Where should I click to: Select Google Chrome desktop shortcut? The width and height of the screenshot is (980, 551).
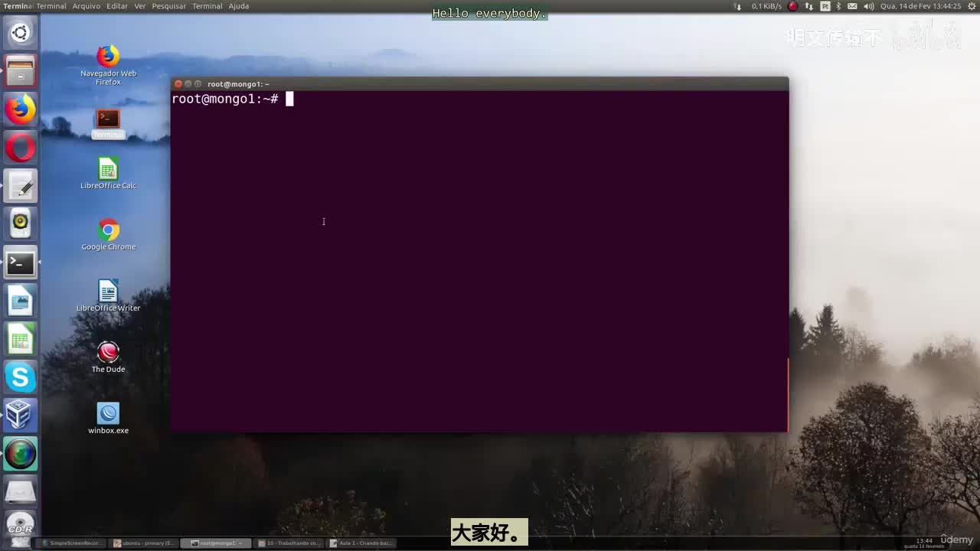point(108,235)
